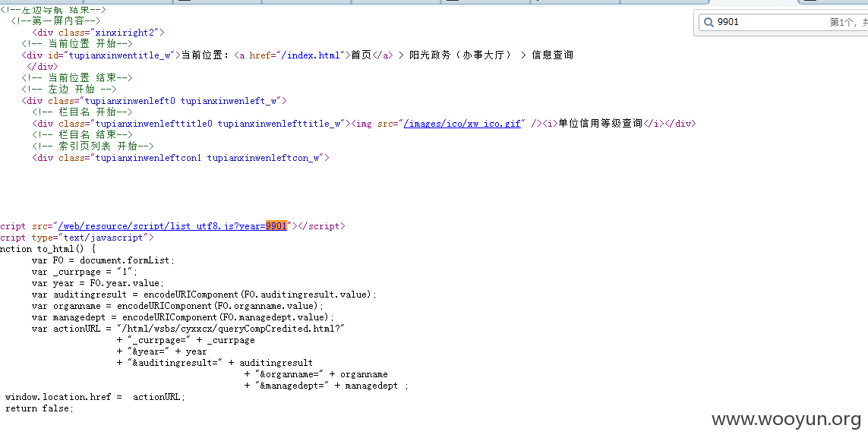The width and height of the screenshot is (868, 441).
Task: Click the + "&managedept=" concatenation line
Action: coord(327,386)
